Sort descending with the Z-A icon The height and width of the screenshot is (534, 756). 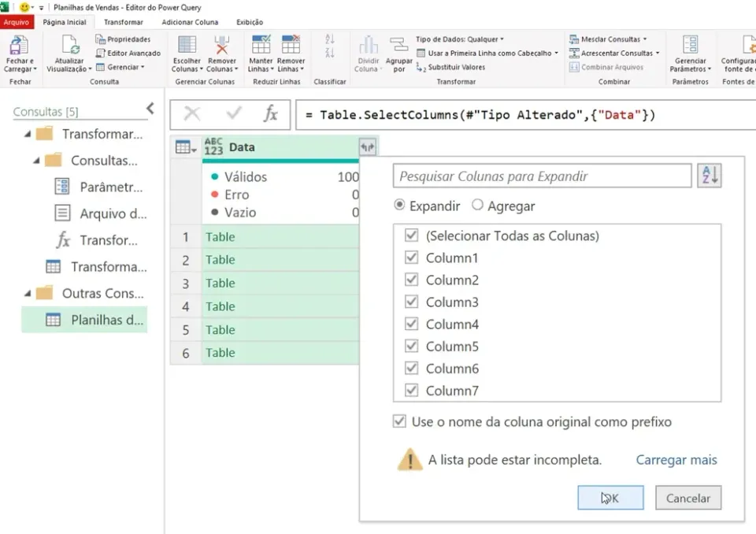click(x=330, y=53)
